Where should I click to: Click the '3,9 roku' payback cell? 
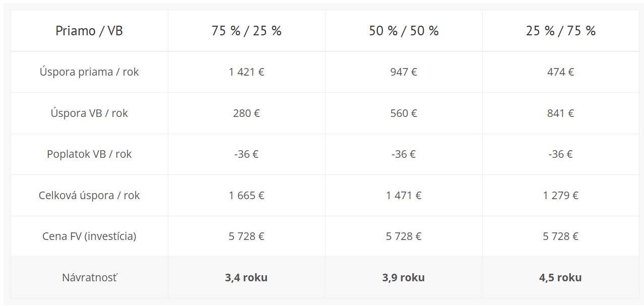tap(404, 278)
